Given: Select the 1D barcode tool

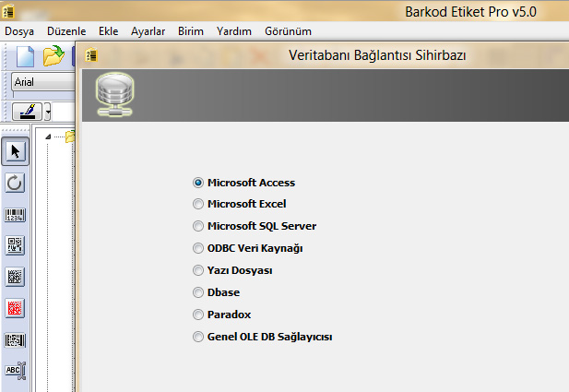Looking at the screenshot, I should point(15,215).
